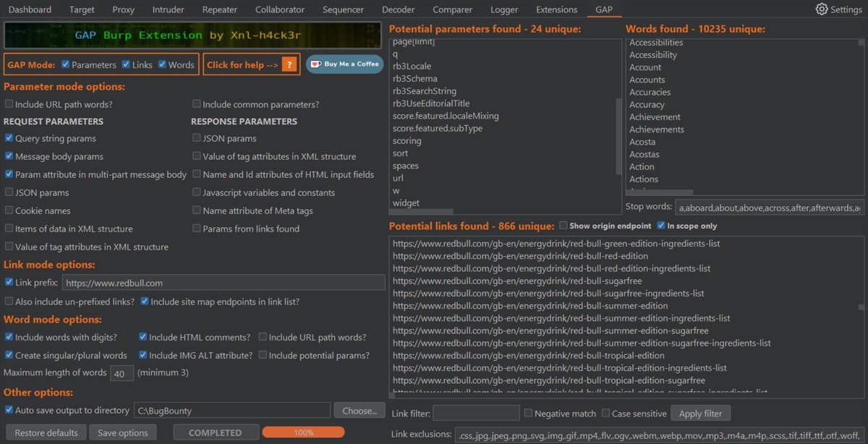Click Choose... directory button
This screenshot has height=444, width=868.
pos(359,411)
